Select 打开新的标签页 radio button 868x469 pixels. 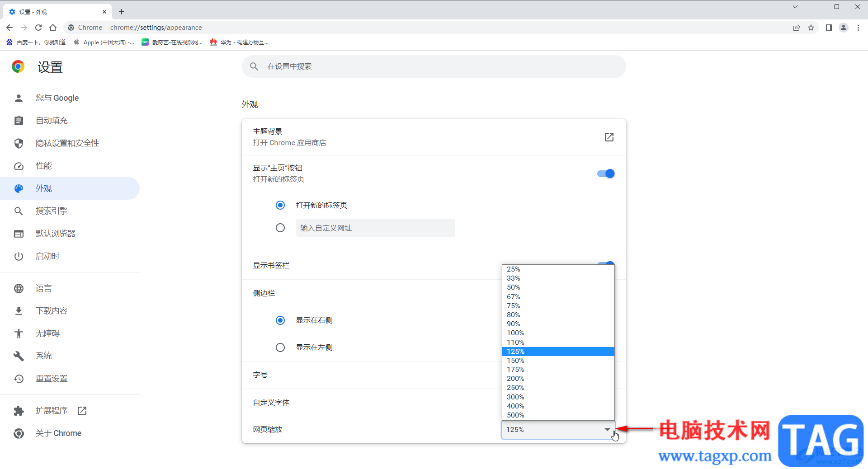point(280,205)
